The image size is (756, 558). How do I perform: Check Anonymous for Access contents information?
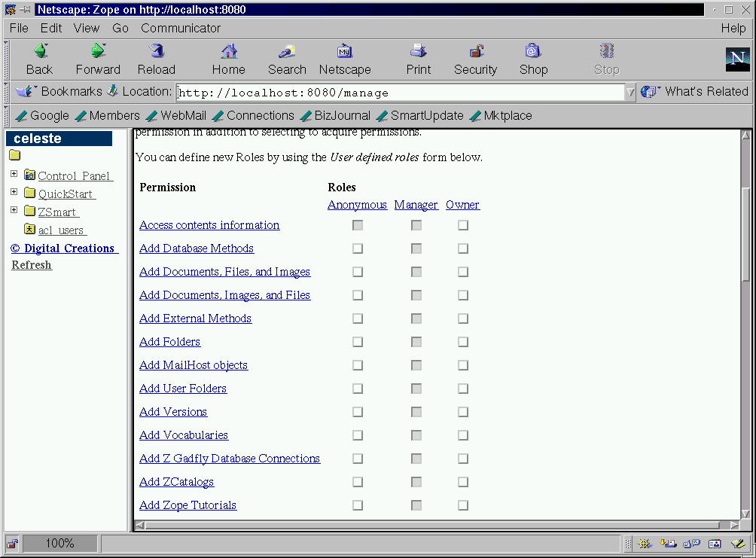pos(358,225)
